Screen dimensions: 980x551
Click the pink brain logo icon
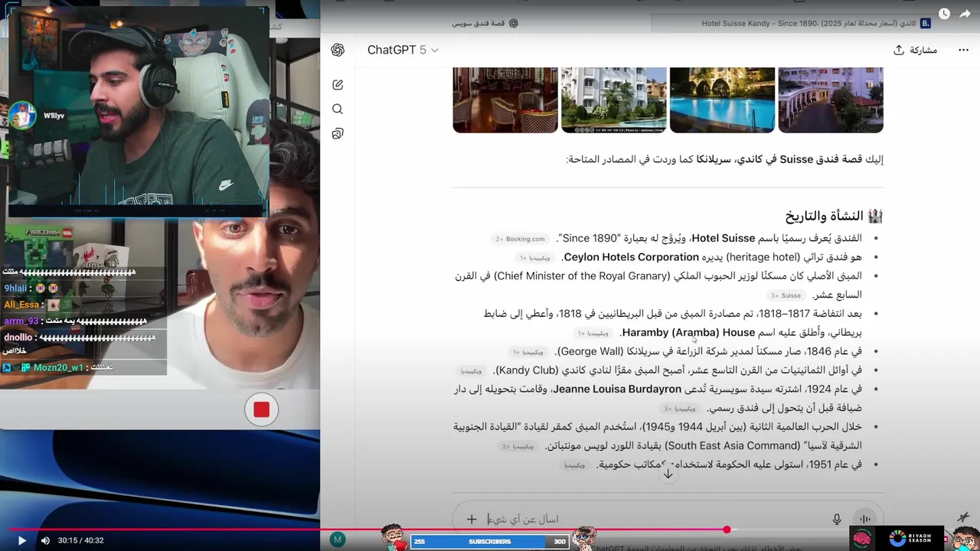862,539
